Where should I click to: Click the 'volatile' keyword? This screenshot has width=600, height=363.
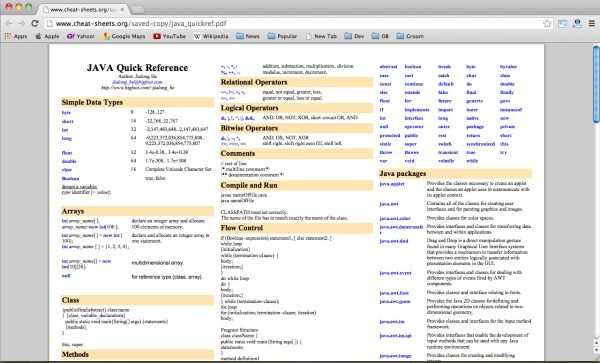tap(446, 161)
